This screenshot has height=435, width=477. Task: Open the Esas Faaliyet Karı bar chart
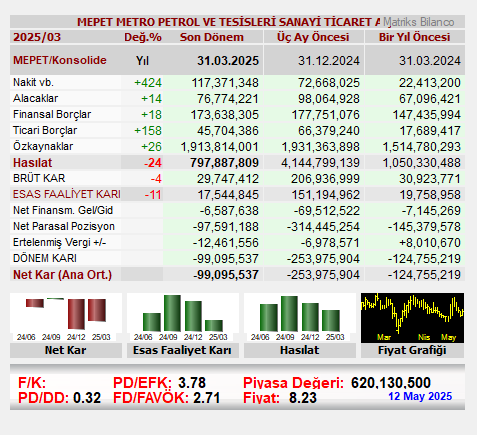[x=183, y=318]
